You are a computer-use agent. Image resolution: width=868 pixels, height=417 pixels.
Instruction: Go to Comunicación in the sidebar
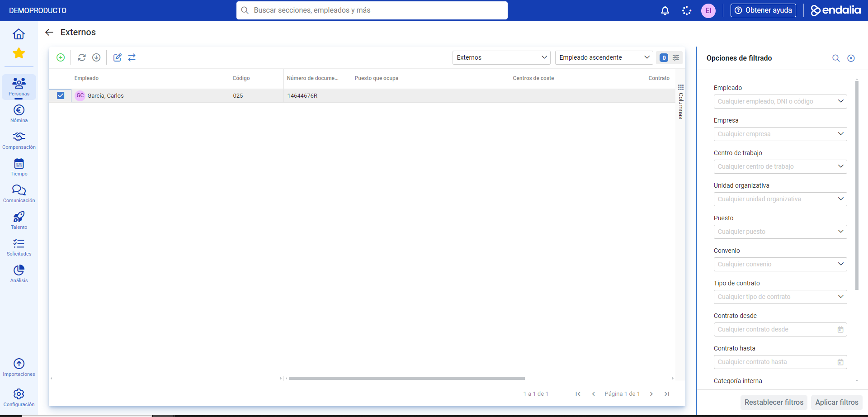(19, 194)
